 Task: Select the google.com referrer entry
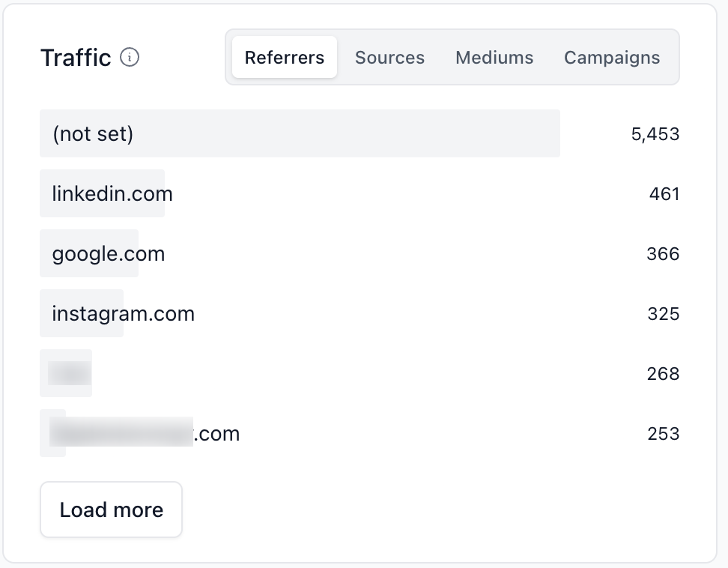tap(109, 254)
